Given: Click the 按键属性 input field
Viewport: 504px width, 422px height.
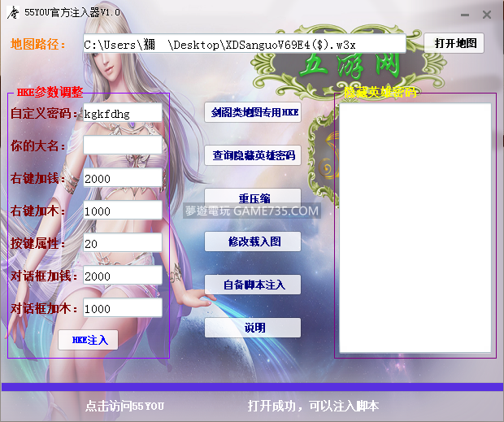Looking at the screenshot, I should point(123,242).
